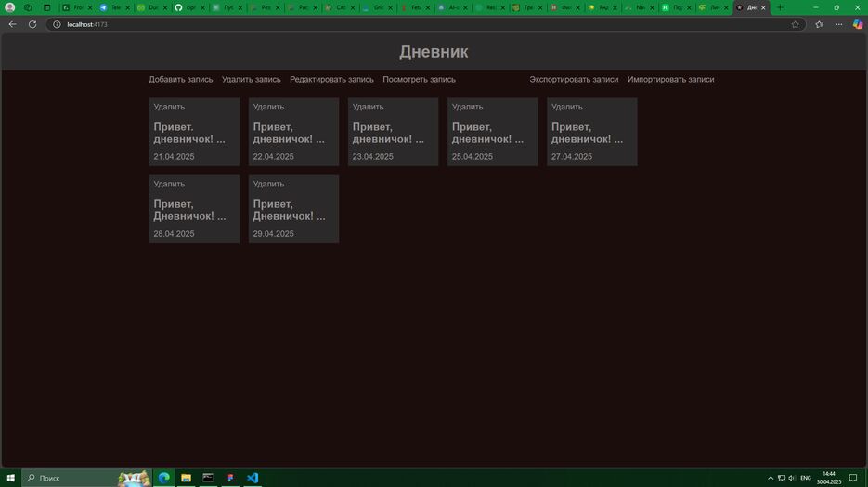The image size is (868, 487).
Task: Open the volume icon in the system tray
Action: 792,478
